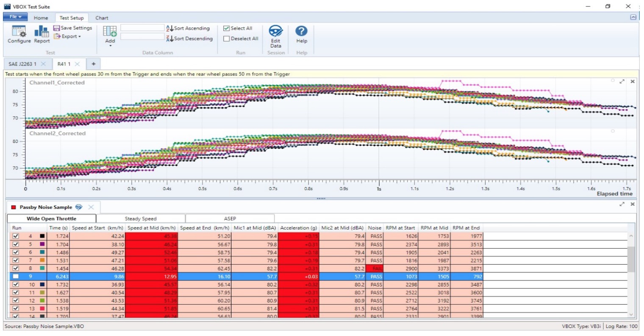Viewport: 644px width, 336px height.
Task: Expand the chart panel with arrows icon
Action: point(622,81)
